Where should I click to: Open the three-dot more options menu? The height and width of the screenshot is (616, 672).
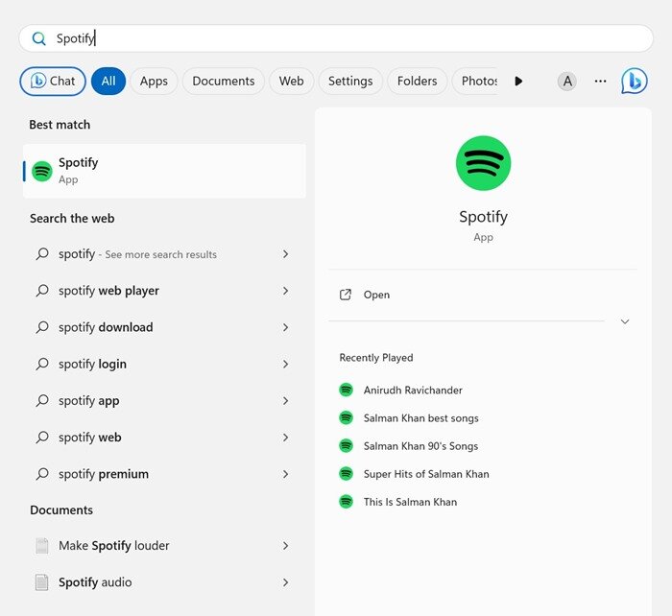600,81
